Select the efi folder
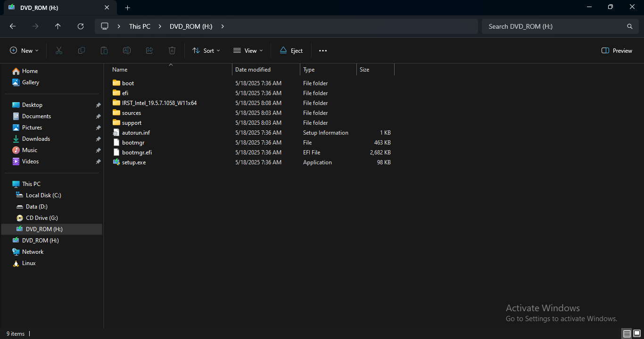 [125, 93]
